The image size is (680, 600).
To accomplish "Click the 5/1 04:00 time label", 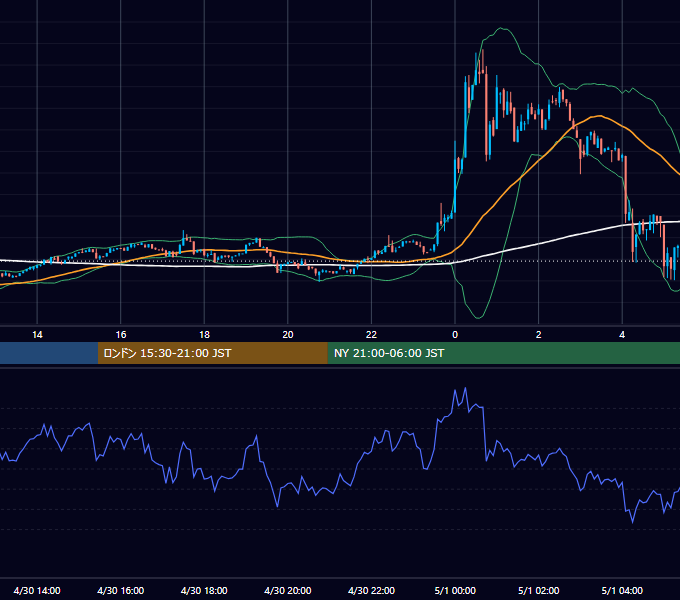I will point(622,590).
